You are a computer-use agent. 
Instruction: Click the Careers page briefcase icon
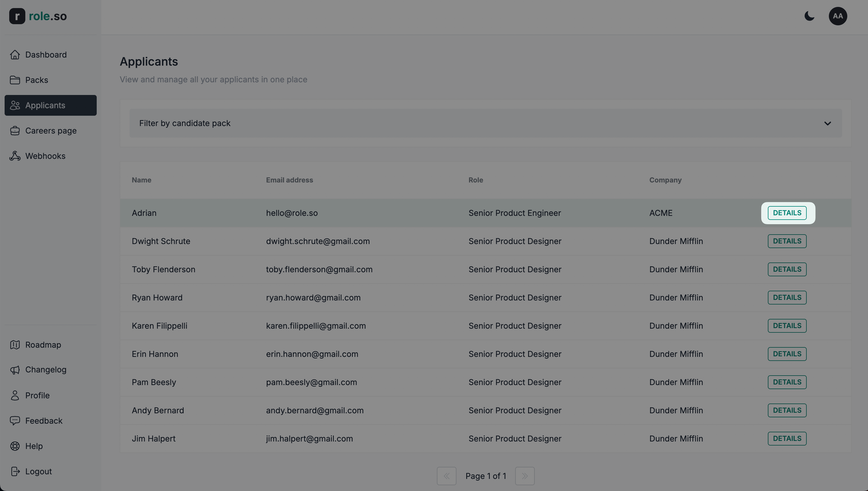coord(15,130)
